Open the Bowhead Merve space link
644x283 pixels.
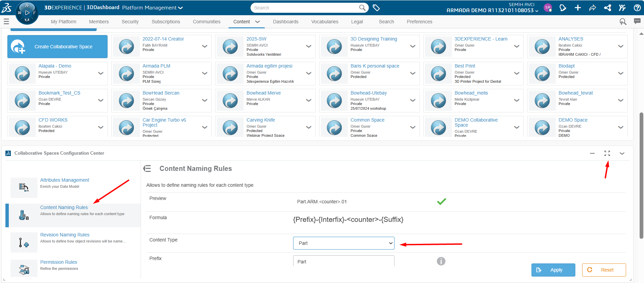[263, 93]
